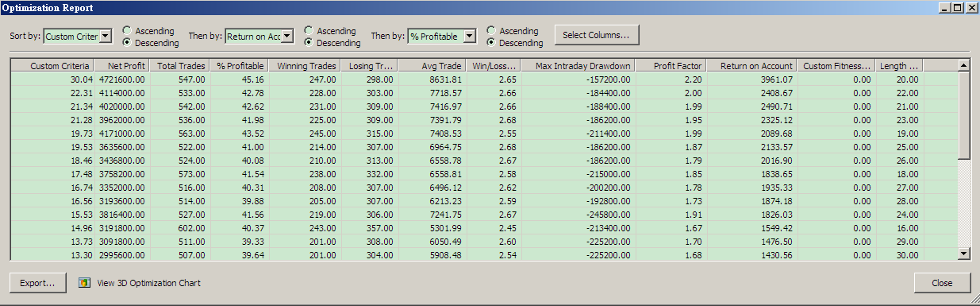
Task: Select net profit cell 4114000.00
Action: pos(121,92)
